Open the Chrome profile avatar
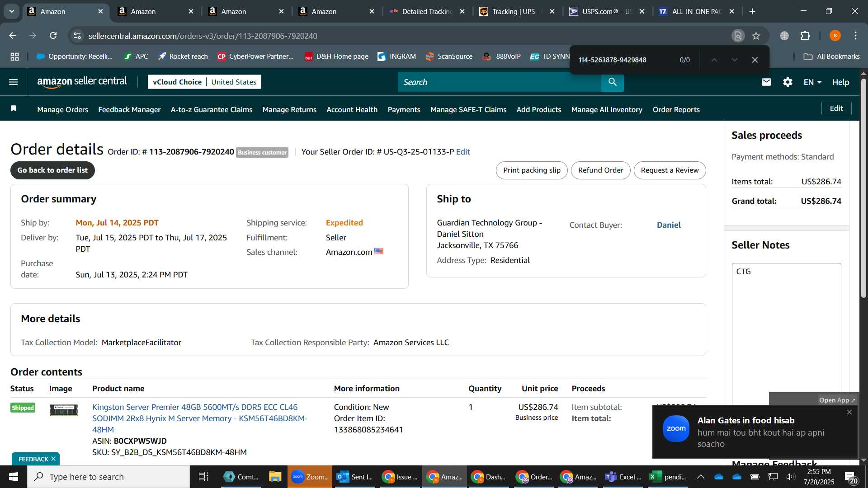 (x=835, y=36)
